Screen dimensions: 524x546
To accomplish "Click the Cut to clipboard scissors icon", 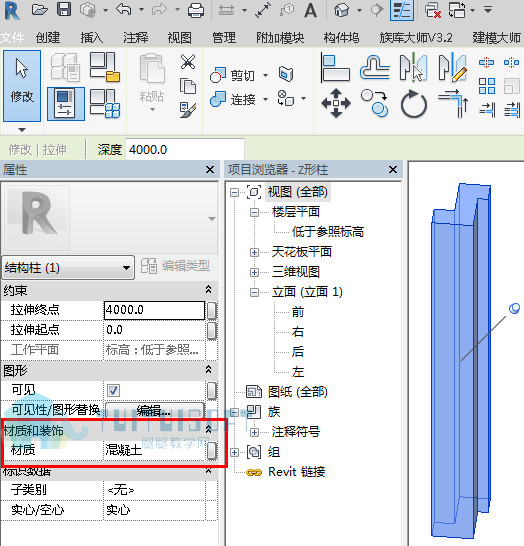I will click(x=188, y=62).
